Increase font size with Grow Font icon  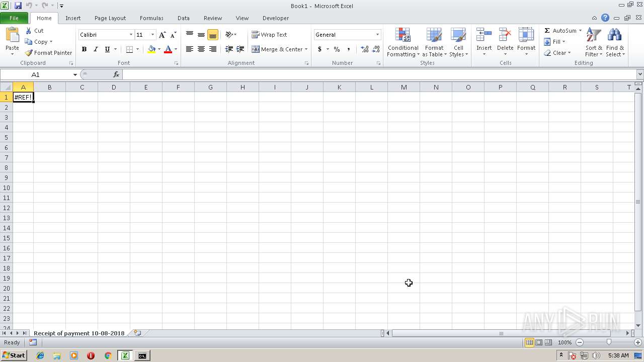(162, 35)
